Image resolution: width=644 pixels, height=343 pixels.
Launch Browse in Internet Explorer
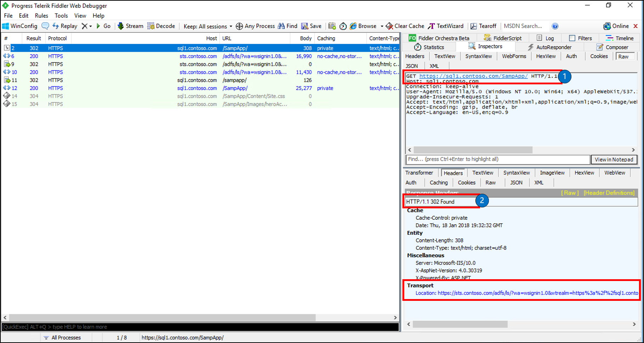coord(363,26)
